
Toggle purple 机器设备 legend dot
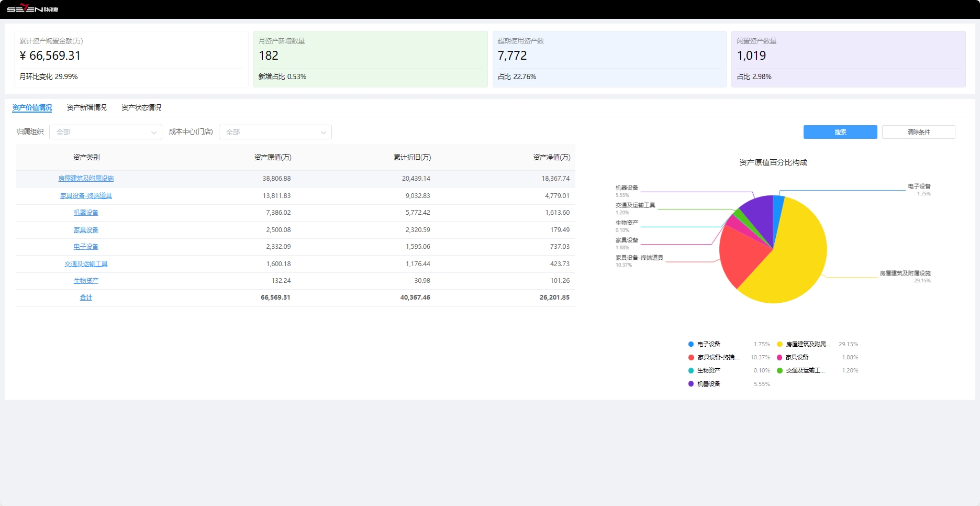point(691,384)
